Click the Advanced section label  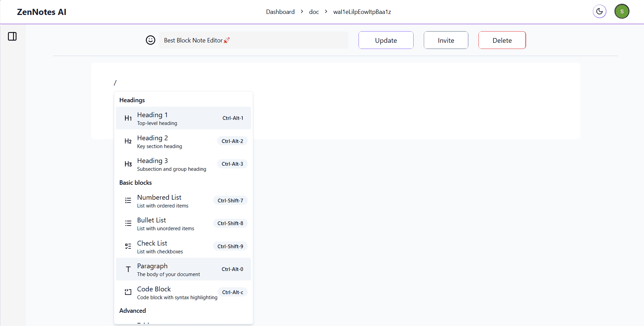[x=133, y=311]
